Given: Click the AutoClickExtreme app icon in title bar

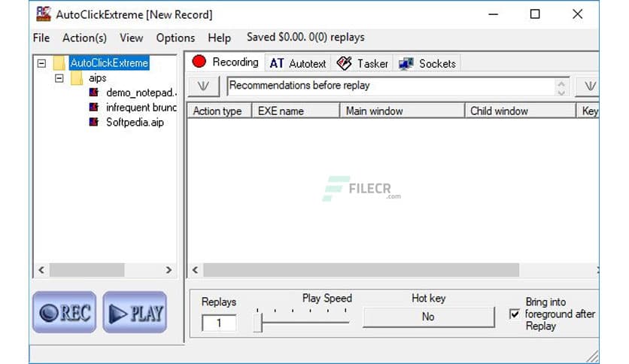Looking at the screenshot, I should (x=44, y=14).
